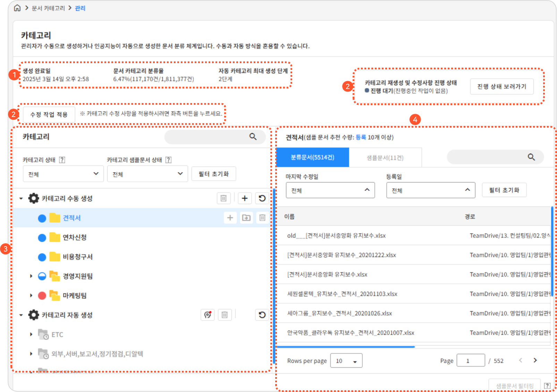This screenshot has height=392, width=557.
Task: Switch to 샘플문서(11건) tab
Action: pos(385,157)
